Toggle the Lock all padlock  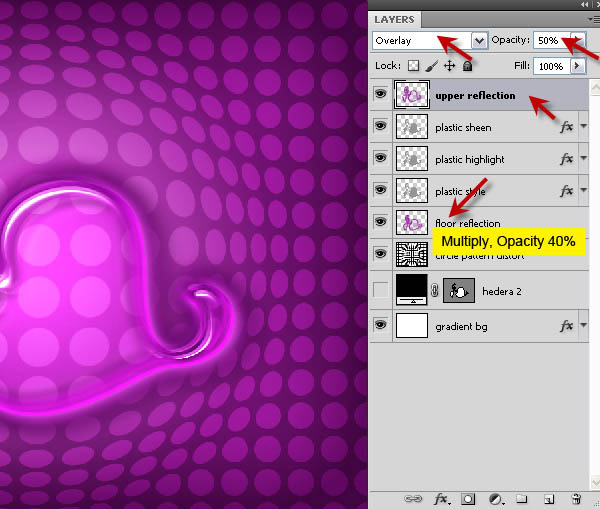[x=467, y=66]
